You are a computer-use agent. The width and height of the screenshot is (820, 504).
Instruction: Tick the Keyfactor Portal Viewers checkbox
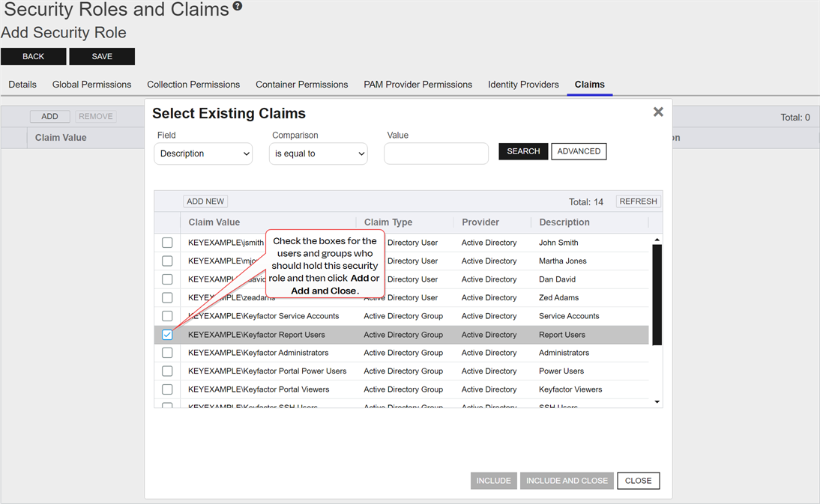(x=167, y=389)
